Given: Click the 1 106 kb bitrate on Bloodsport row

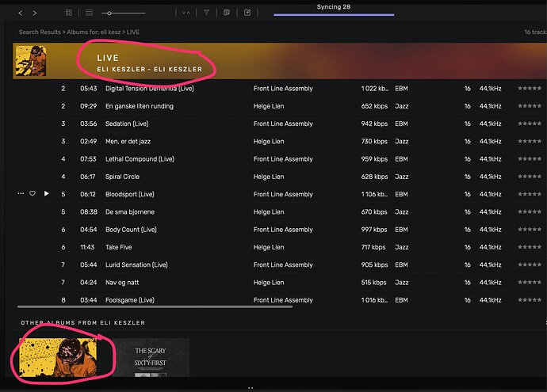Looking at the screenshot, I should [x=374, y=195].
